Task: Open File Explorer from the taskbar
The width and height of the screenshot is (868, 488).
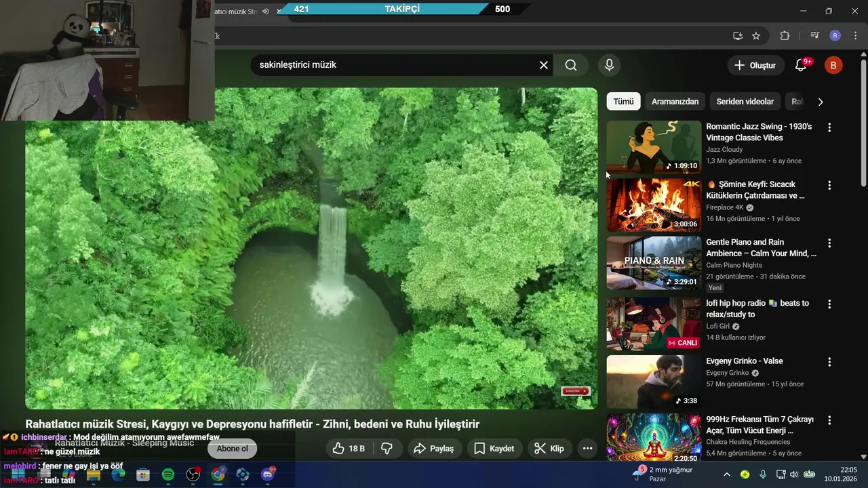Action: [x=94, y=474]
